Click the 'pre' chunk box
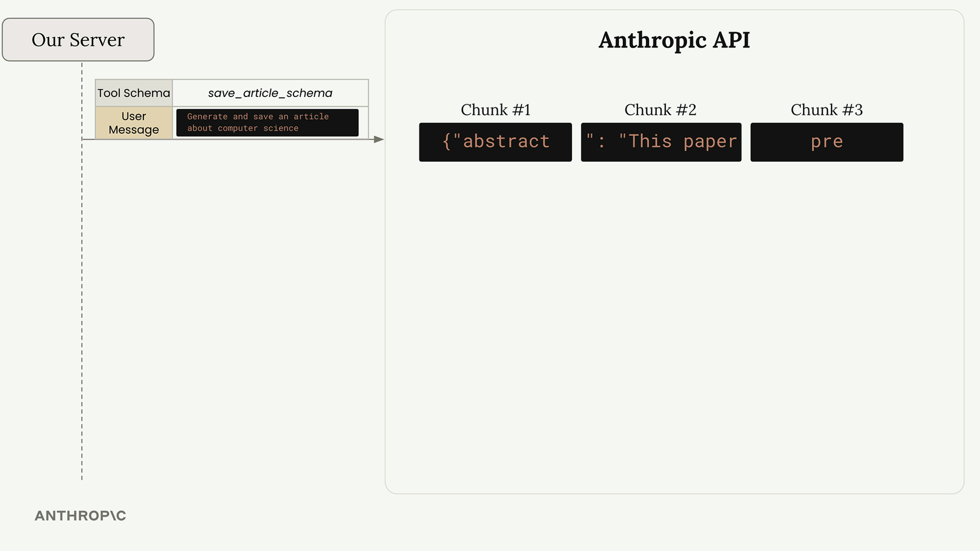Viewport: 980px width, 551px height. [x=826, y=142]
